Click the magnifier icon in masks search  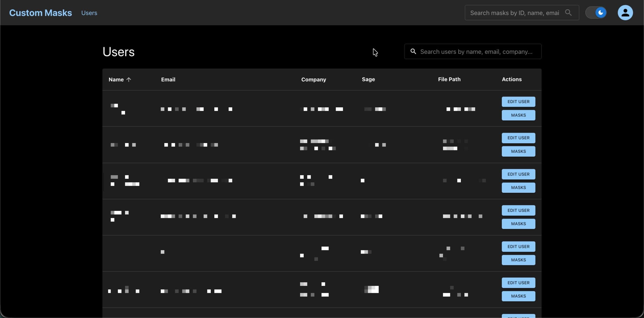(x=568, y=13)
